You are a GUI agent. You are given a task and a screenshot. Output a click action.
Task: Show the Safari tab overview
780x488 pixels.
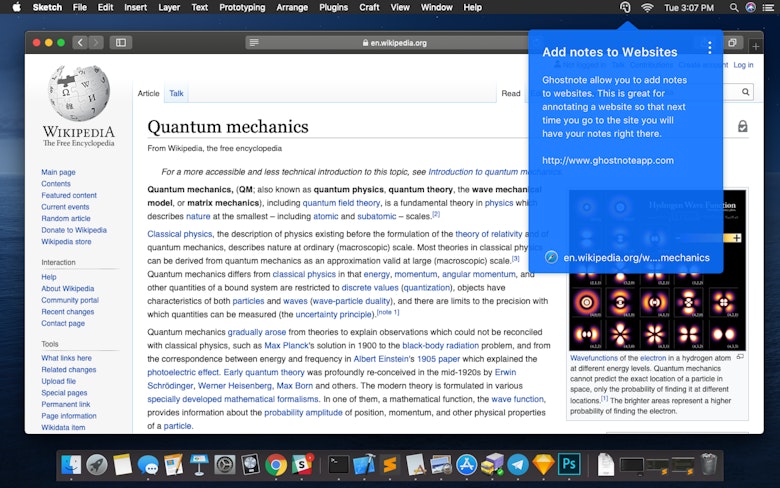[733, 43]
